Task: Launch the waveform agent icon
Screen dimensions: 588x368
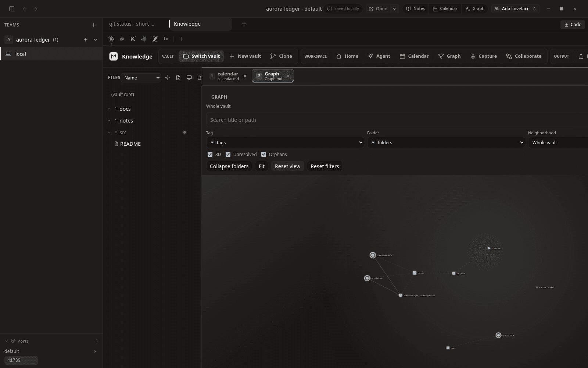Action: 144,39
